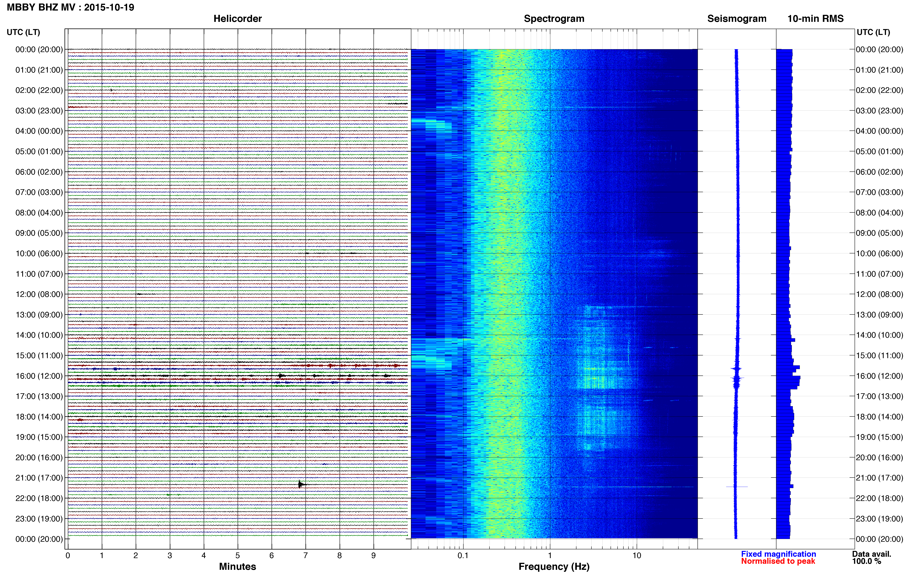This screenshot has height=578, width=924.
Task: Click '03:00 (23:00)' on the Helicorder time axis
Action: point(39,111)
